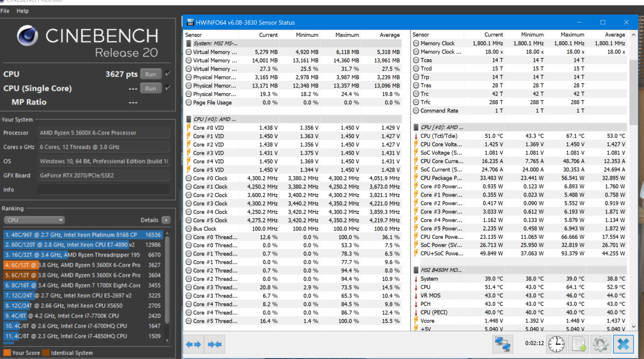Toggle the CPU test checkbox
The width and height of the screenshot is (644, 359).
pos(168,74)
